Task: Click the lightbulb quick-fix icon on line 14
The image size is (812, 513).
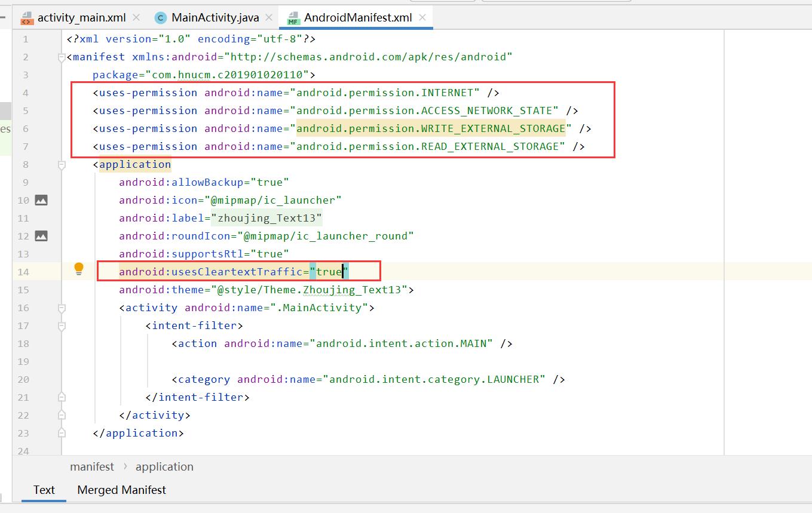Action: coord(78,269)
